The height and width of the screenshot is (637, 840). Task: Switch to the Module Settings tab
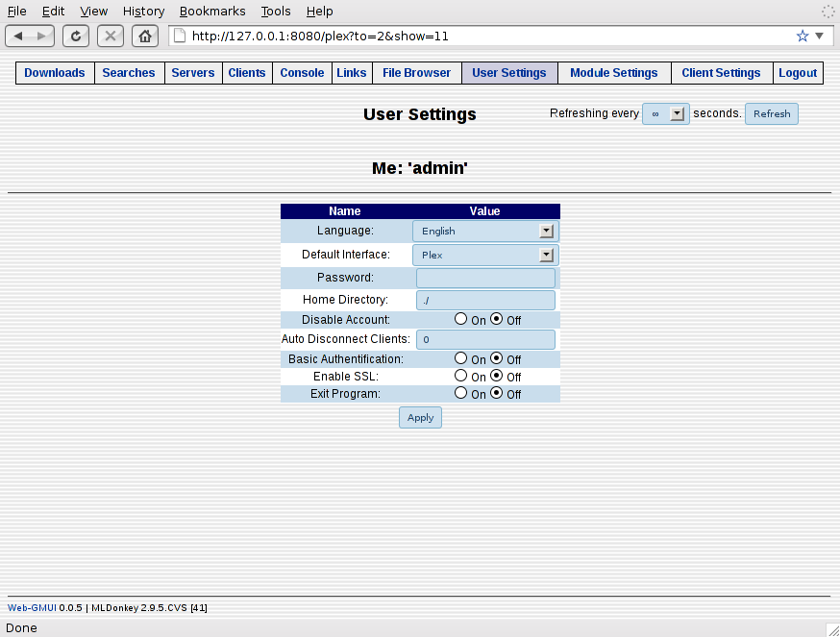tap(614, 73)
